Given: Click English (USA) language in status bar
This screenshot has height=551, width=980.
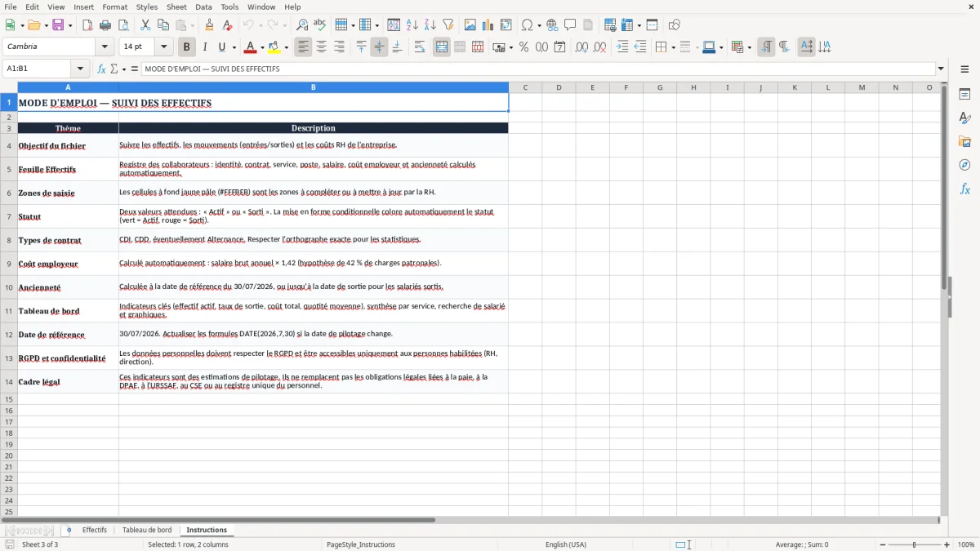Looking at the screenshot, I should (x=566, y=544).
